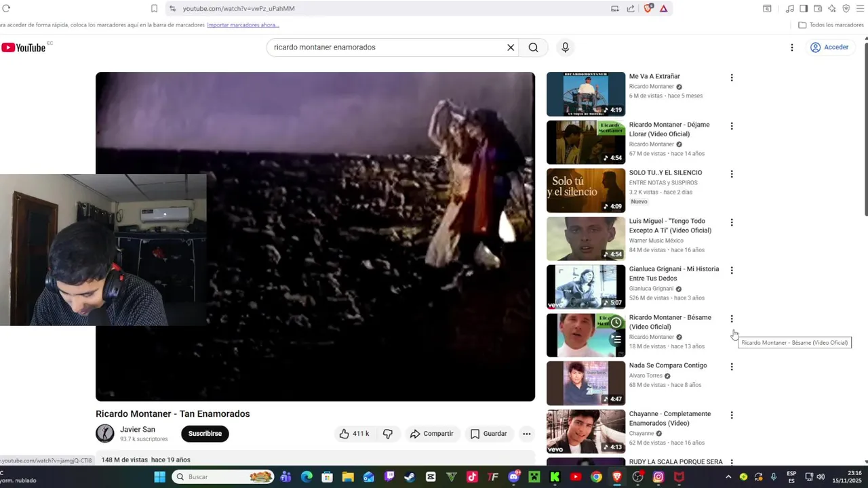Open options menu for Chayanne Completamente Enamorados
868x488 pixels.
coord(731,415)
